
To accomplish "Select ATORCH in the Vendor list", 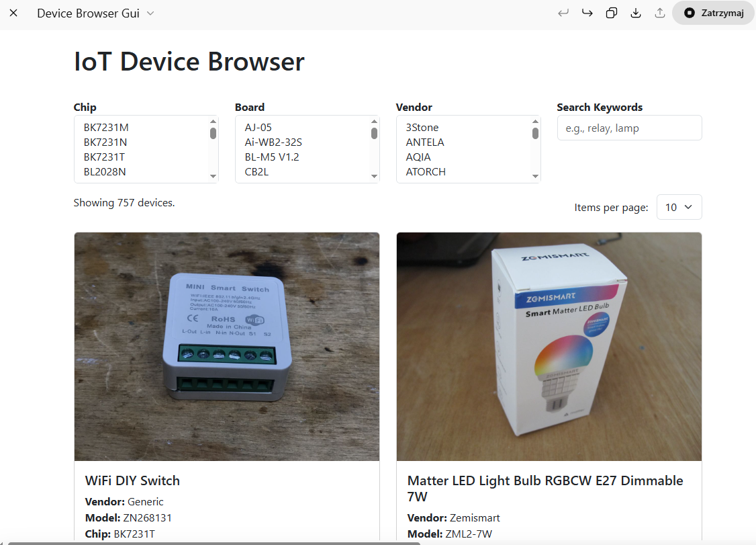I will click(426, 172).
